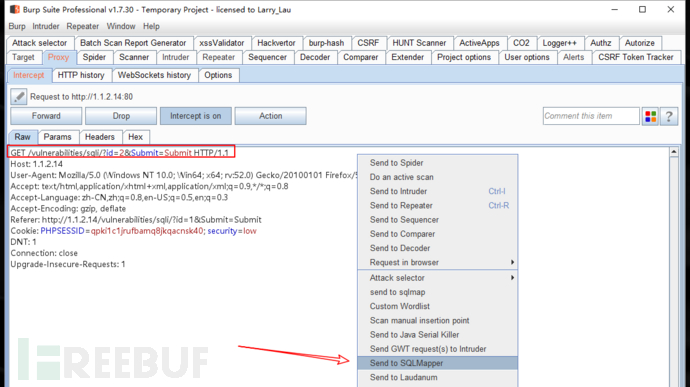
Task: Open the Sequencer tab
Action: [x=267, y=57]
